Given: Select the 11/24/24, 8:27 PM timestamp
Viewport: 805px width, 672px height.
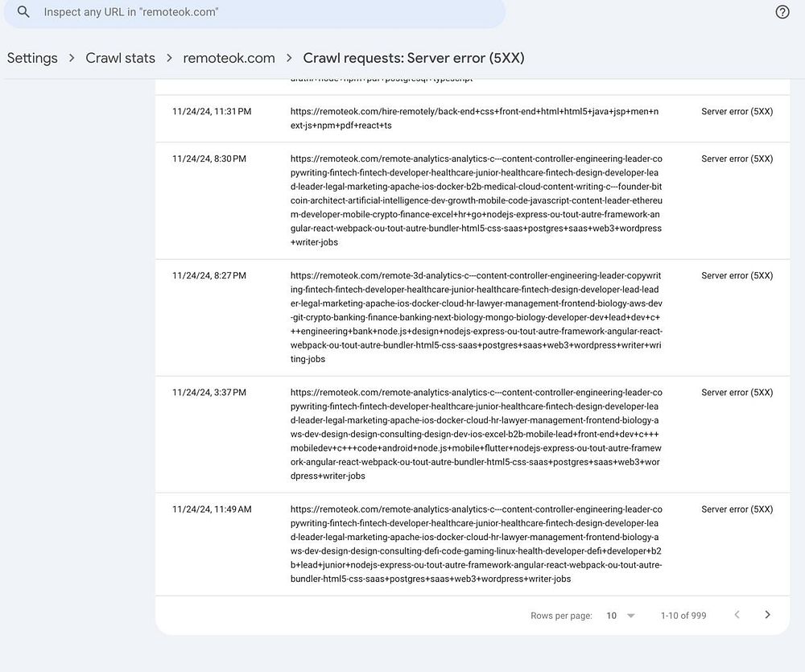Looking at the screenshot, I should 209,276.
